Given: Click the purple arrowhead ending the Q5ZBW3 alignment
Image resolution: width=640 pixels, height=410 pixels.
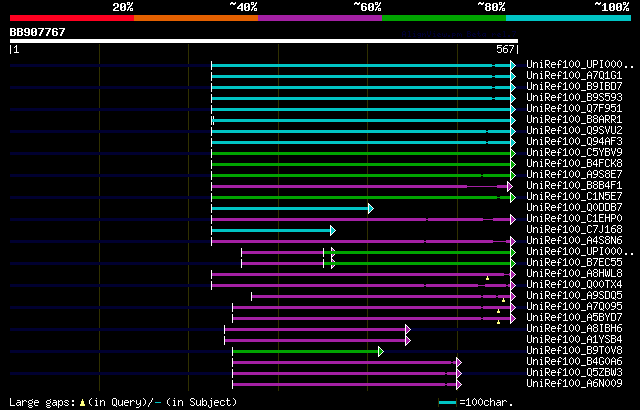Looking at the screenshot, I should click(459, 373).
